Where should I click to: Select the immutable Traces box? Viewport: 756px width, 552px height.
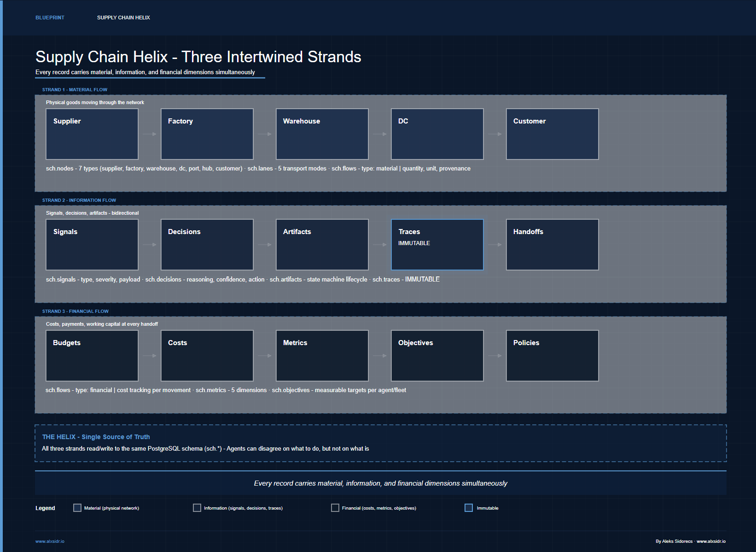click(437, 245)
